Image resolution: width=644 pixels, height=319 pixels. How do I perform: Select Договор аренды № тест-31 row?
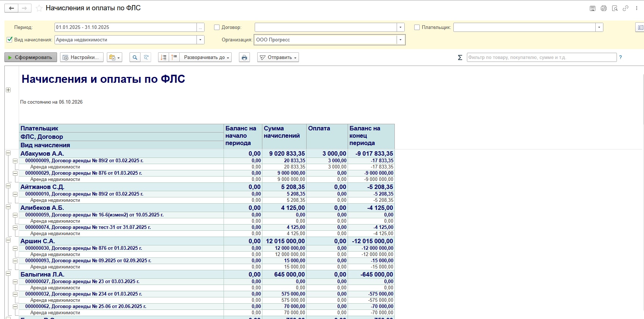click(207, 227)
